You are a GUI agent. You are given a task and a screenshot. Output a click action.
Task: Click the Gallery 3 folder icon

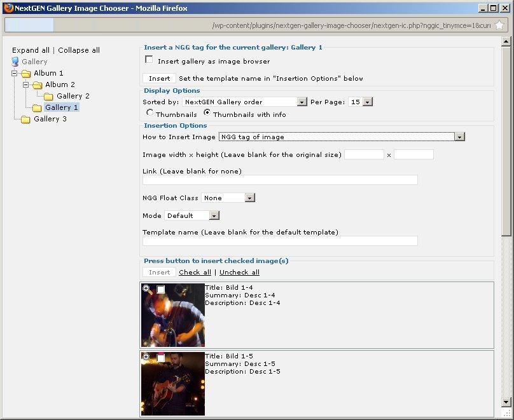(26, 119)
